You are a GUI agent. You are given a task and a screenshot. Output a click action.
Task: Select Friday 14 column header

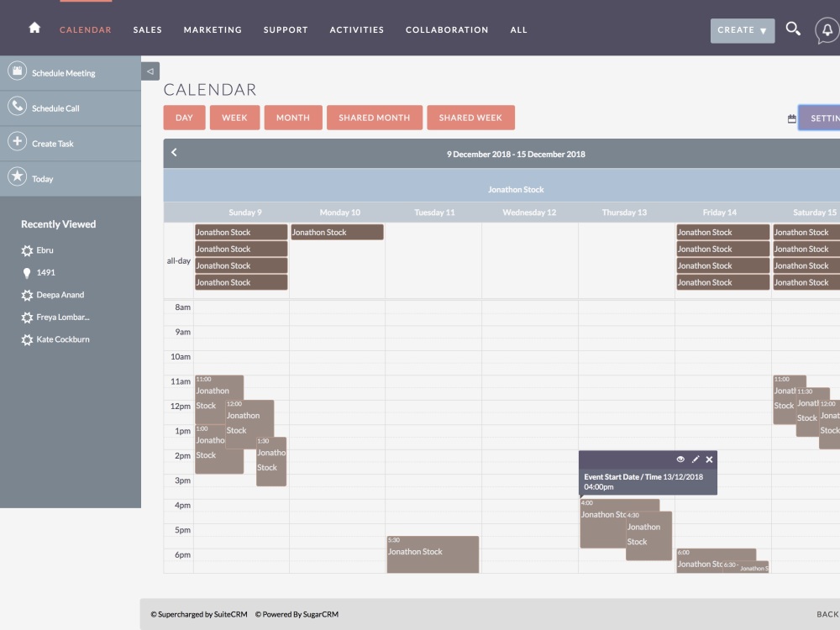point(720,213)
